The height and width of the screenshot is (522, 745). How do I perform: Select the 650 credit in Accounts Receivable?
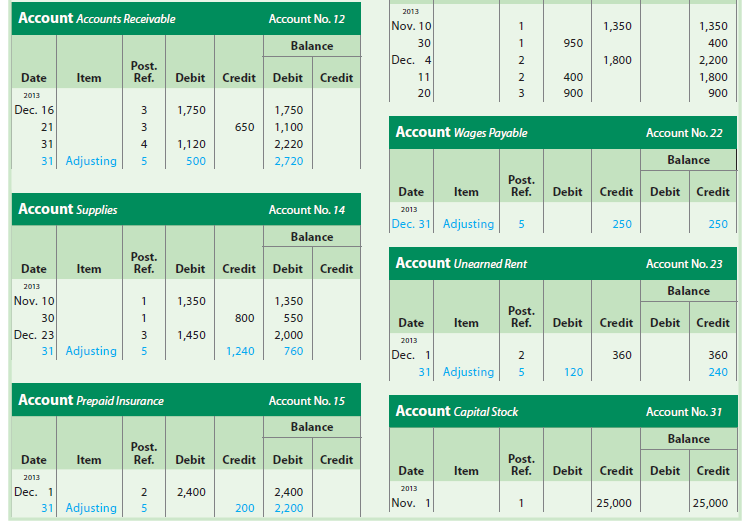[x=243, y=128]
